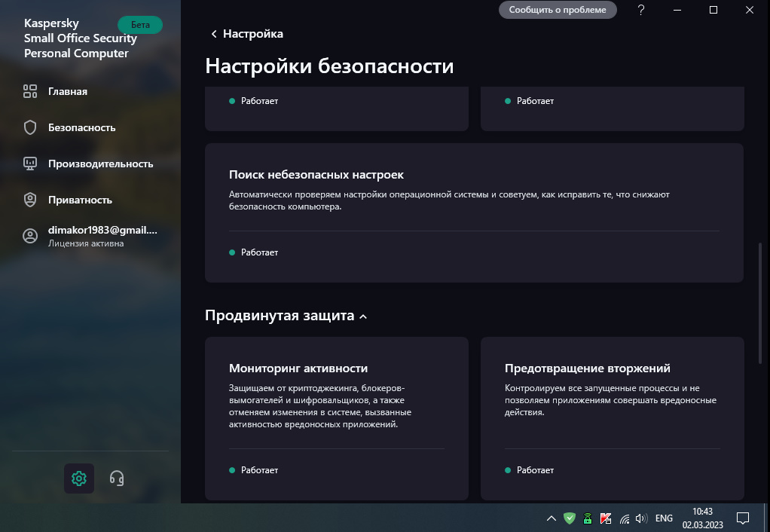This screenshot has height=532, width=770.
Task: Click the back arrow next to Настройка
Action: [x=214, y=33]
